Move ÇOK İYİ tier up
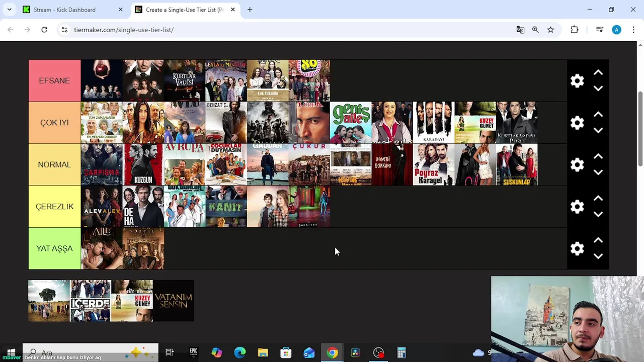This screenshot has width=644, height=362. [x=598, y=115]
